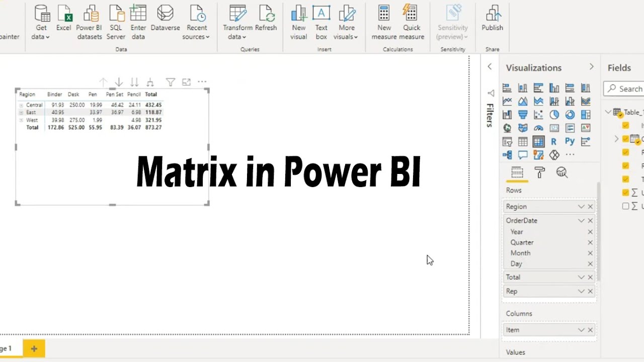Open the matrix visual filter icon
Image resolution: width=644 pixels, height=362 pixels.
(171, 82)
